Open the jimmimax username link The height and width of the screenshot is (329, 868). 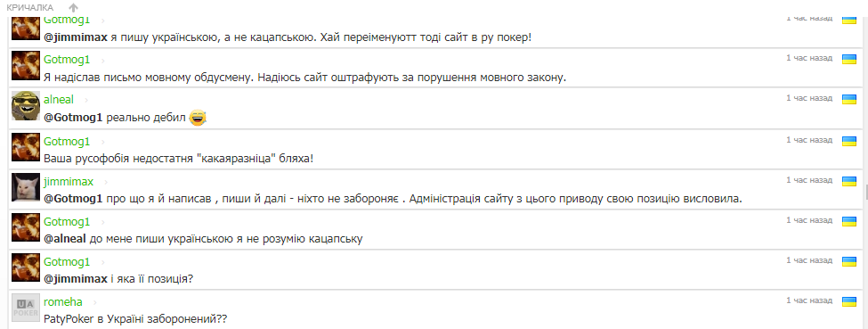69,181
